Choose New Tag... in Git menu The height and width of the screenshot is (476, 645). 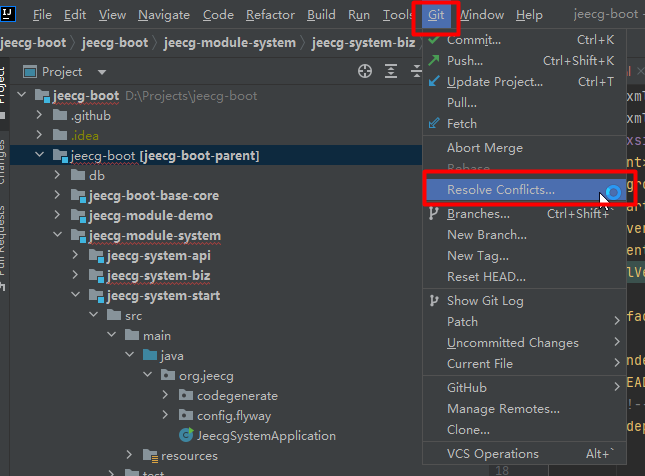[x=524, y=256]
